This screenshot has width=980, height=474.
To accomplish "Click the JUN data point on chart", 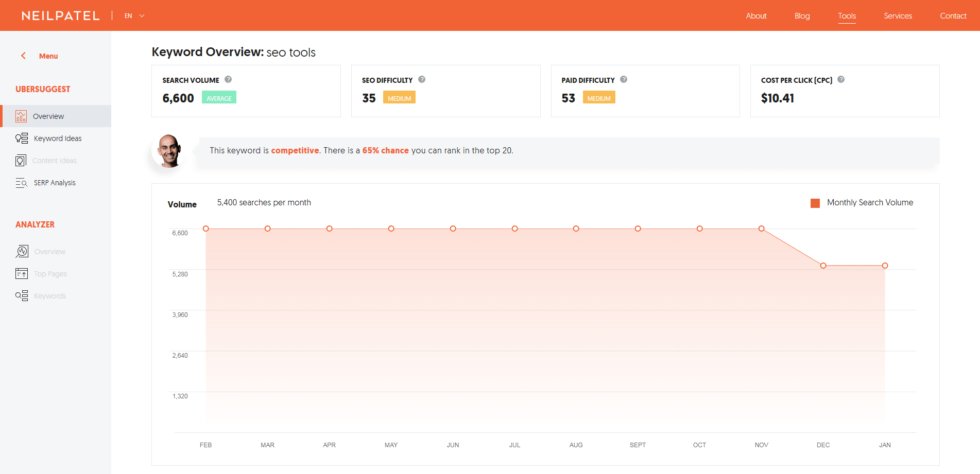I will click(x=453, y=229).
